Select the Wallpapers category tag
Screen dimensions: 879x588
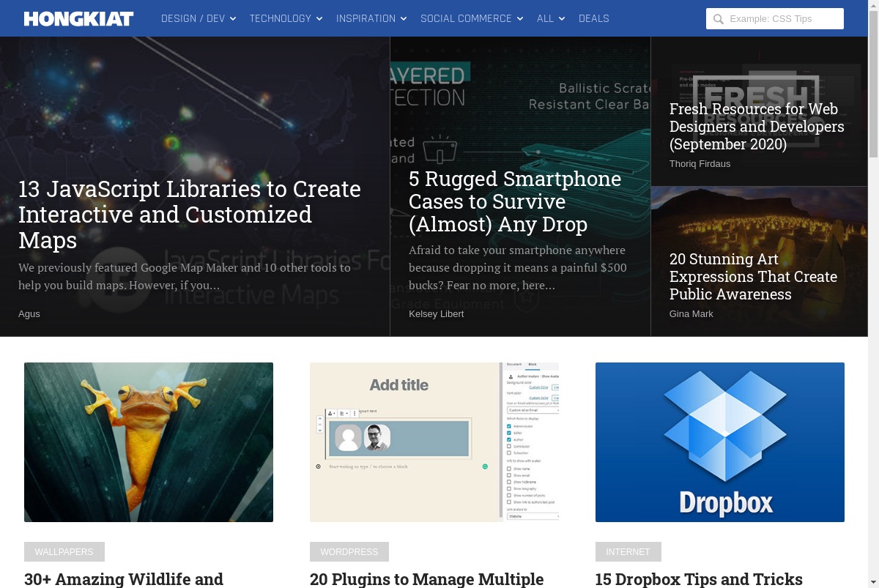64,552
